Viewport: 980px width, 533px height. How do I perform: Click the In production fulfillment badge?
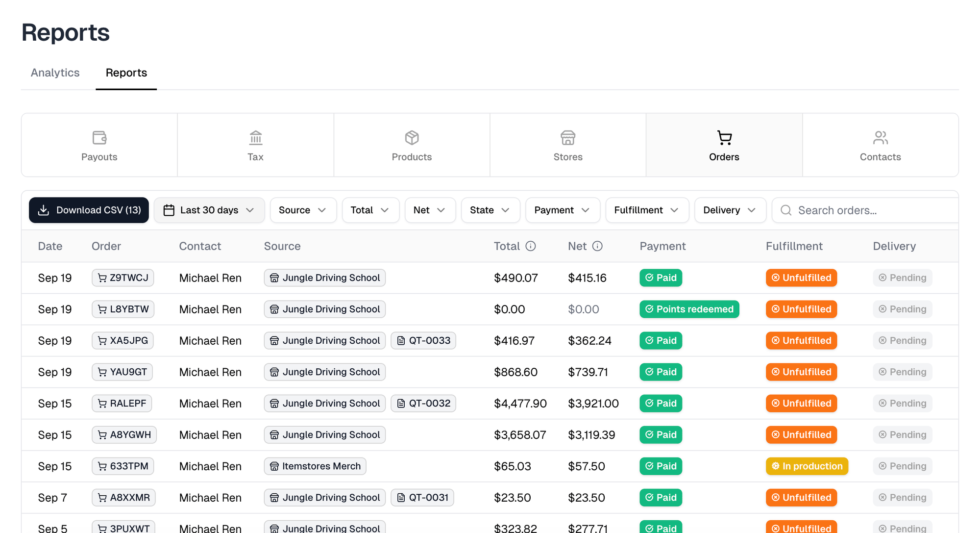[x=807, y=466]
